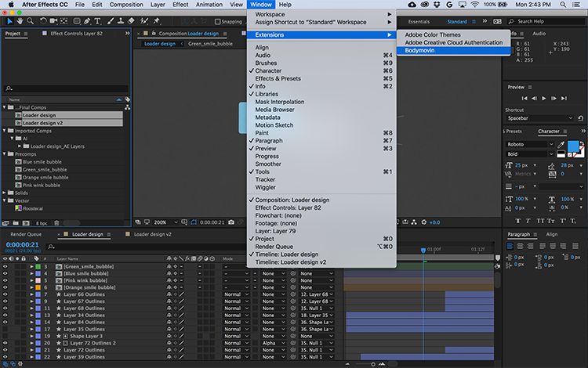Toggle visibility of Layer 34 Outlines
588x368 pixels.
tap(5, 316)
